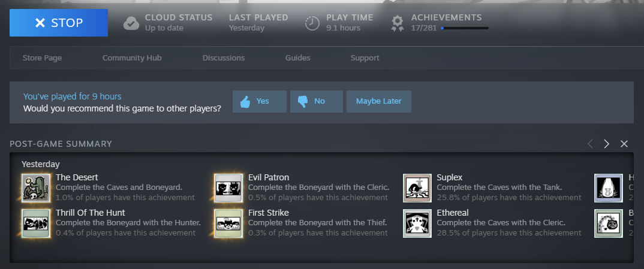The height and width of the screenshot is (269, 644).
Task: Open The Desert achievement icon
Action: point(36,188)
